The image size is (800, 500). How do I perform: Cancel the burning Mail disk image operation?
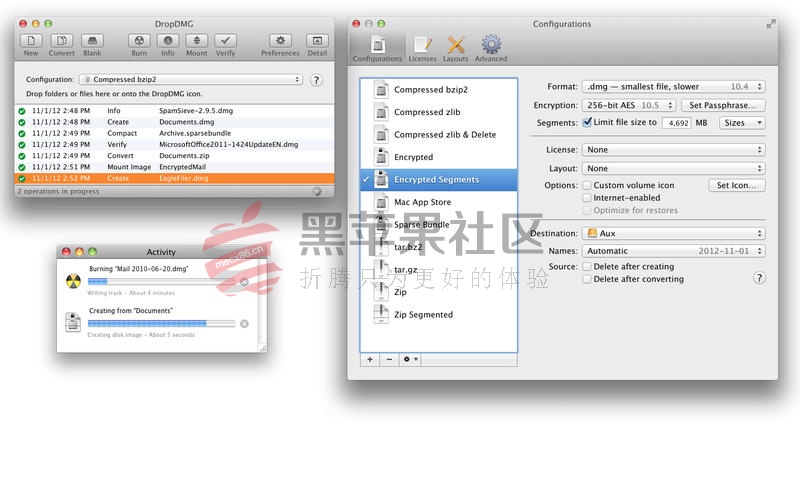coord(244,282)
